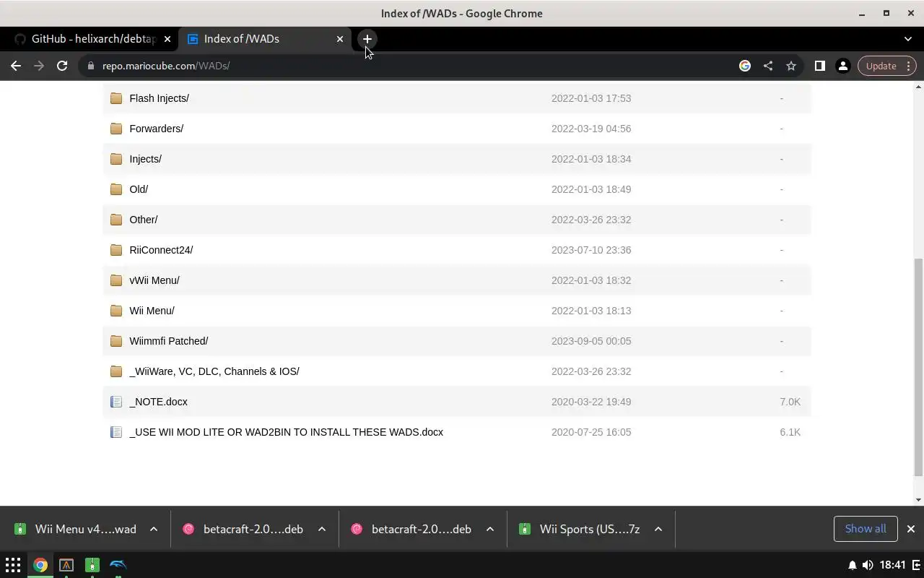The width and height of the screenshot is (924, 578).
Task: Click the date 2023-07-10 23:36
Action: pos(591,250)
